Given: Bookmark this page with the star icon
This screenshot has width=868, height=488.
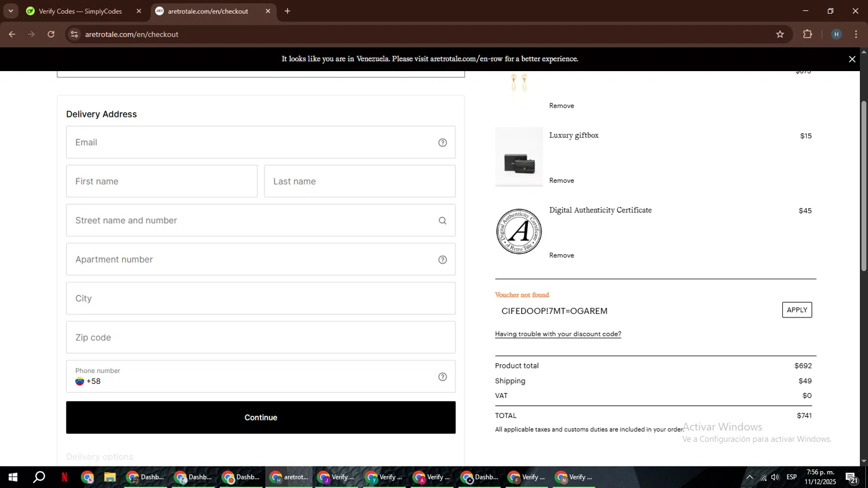Looking at the screenshot, I should point(780,34).
